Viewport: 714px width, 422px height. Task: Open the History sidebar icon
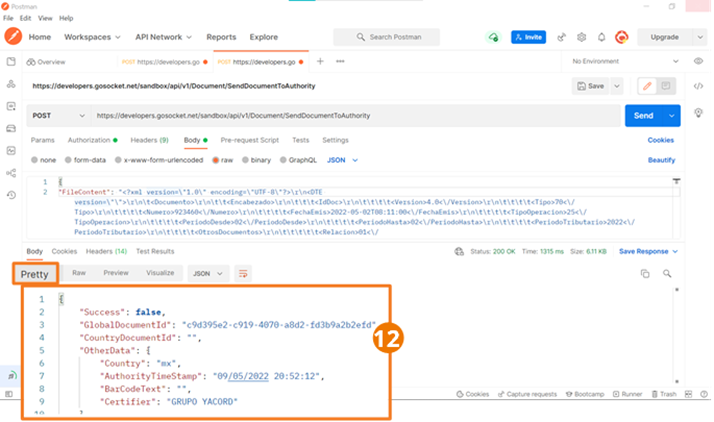(11, 195)
